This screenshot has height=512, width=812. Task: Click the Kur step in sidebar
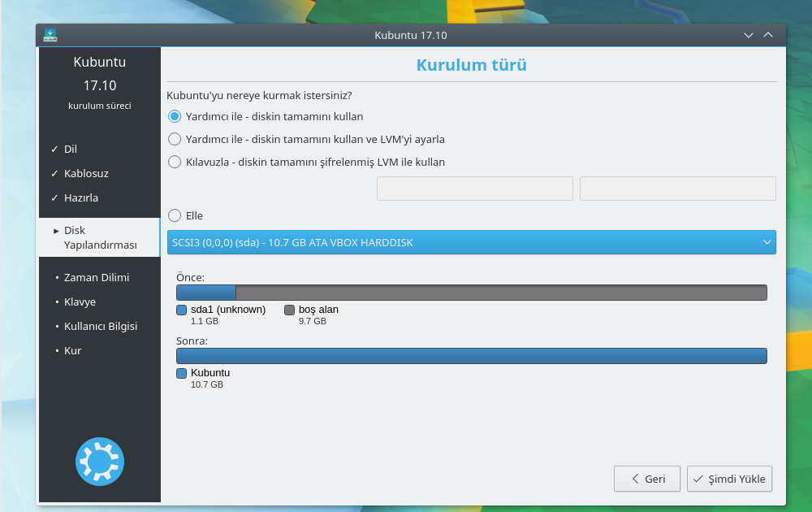[x=72, y=351]
